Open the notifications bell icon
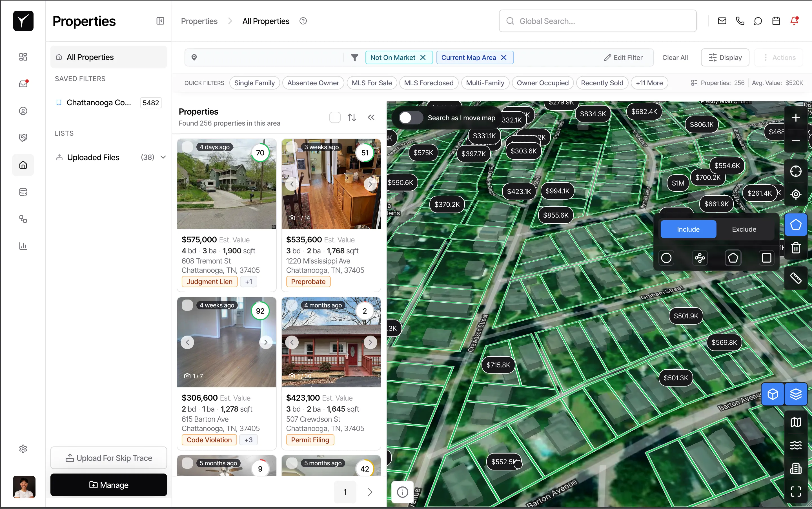This screenshot has width=812, height=509. tap(794, 21)
